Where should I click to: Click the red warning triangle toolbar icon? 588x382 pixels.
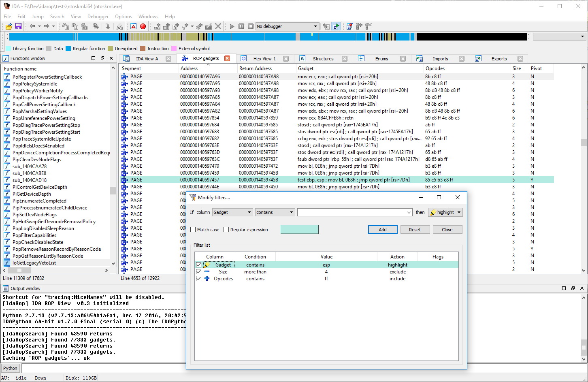pyautogui.click(x=134, y=26)
